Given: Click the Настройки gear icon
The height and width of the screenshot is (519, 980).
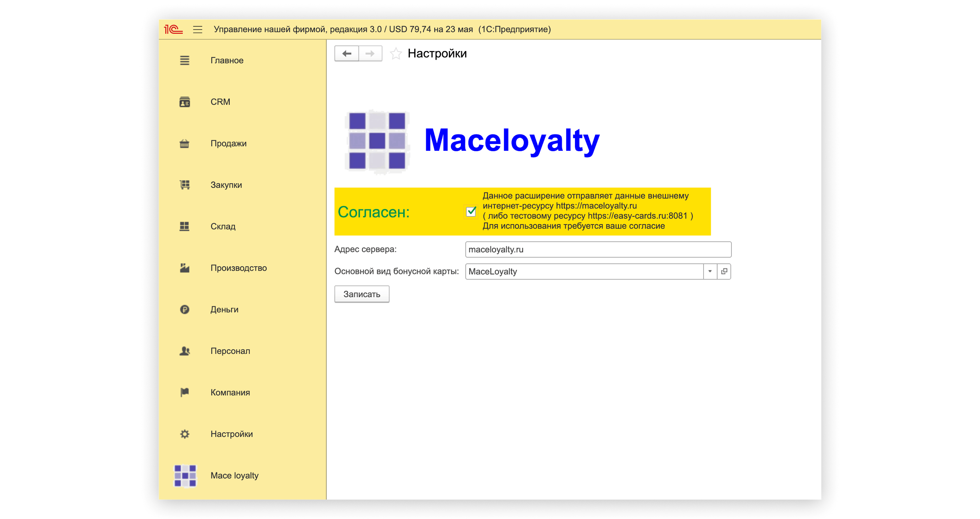Looking at the screenshot, I should [x=185, y=434].
